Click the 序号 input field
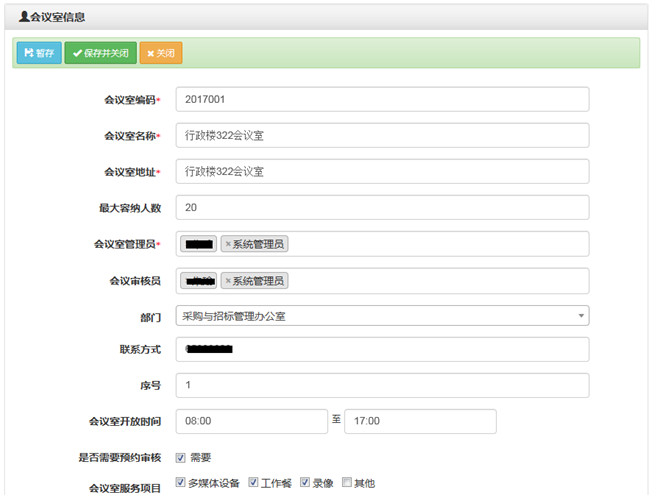 pos(381,385)
